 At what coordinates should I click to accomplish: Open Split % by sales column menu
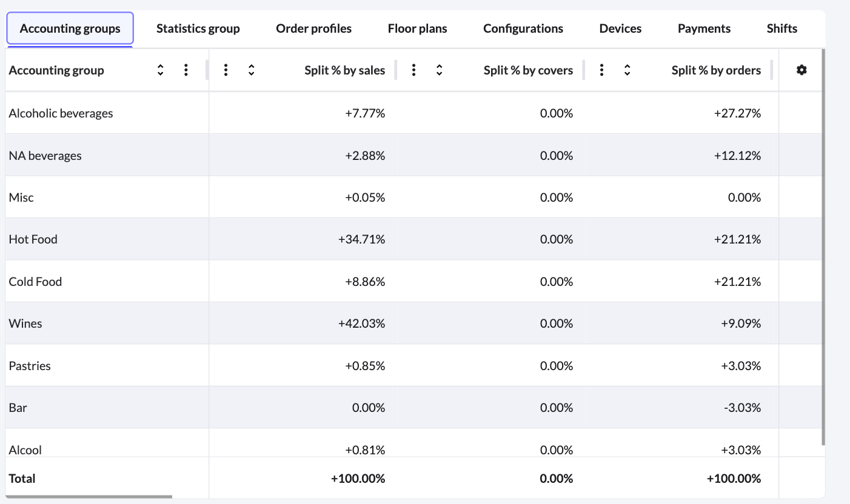[226, 70]
